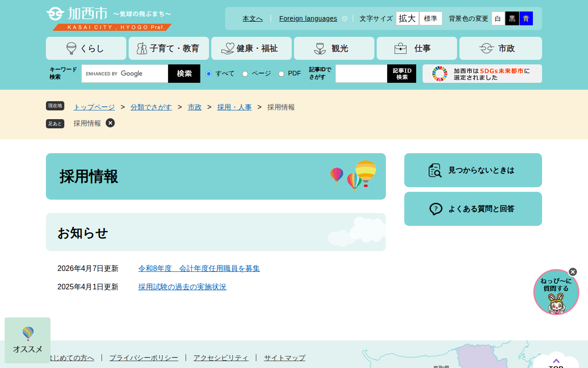Reset text size with 標準 button
588x368 pixels.
tap(431, 18)
